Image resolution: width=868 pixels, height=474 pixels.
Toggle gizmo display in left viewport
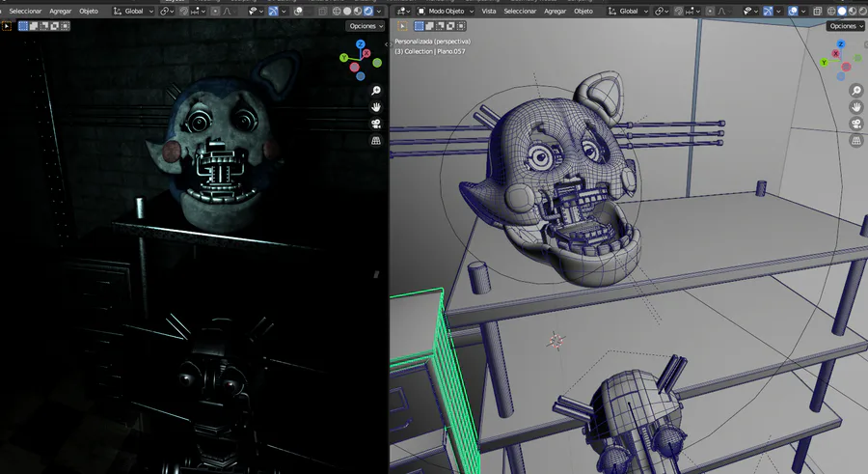click(x=273, y=11)
